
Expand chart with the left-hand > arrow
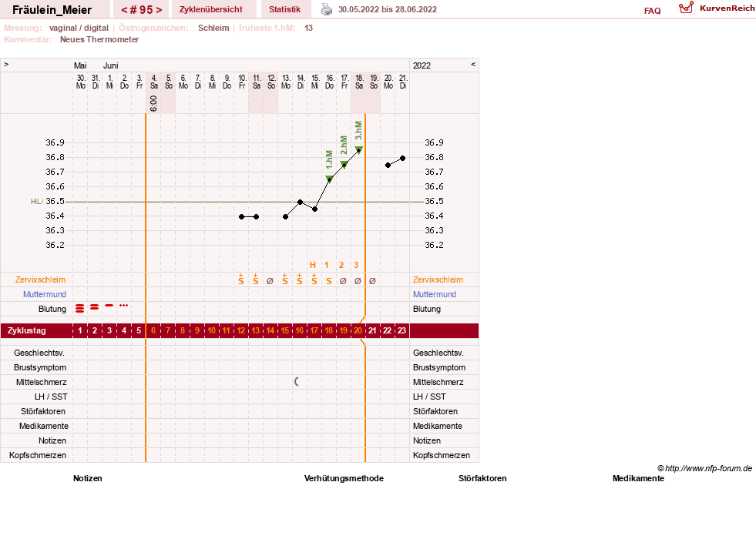click(x=6, y=65)
